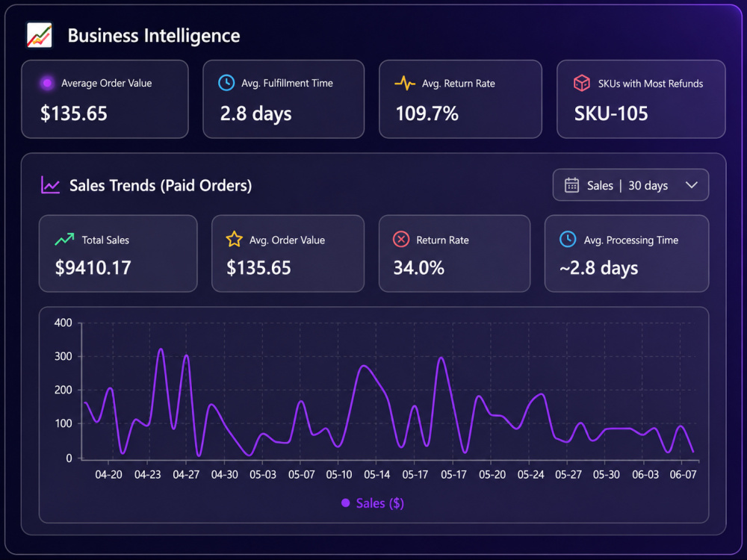Click the ~2.8 days processing value

click(x=599, y=268)
